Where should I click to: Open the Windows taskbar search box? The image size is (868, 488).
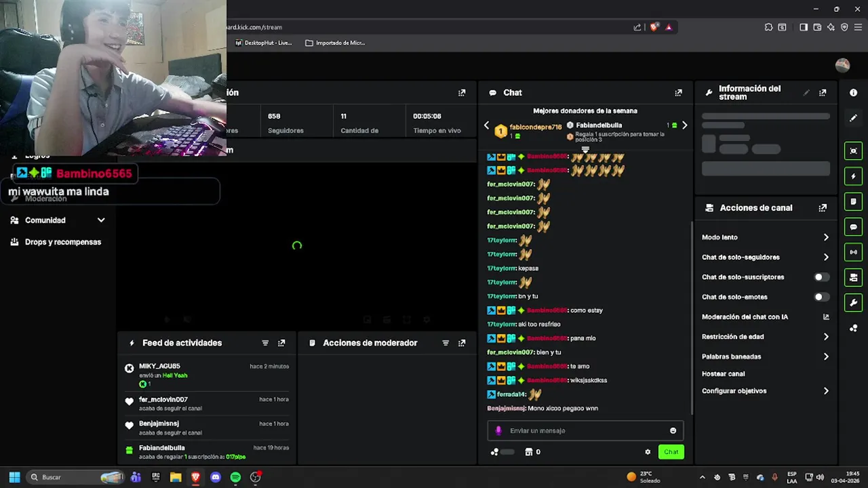pos(75,477)
